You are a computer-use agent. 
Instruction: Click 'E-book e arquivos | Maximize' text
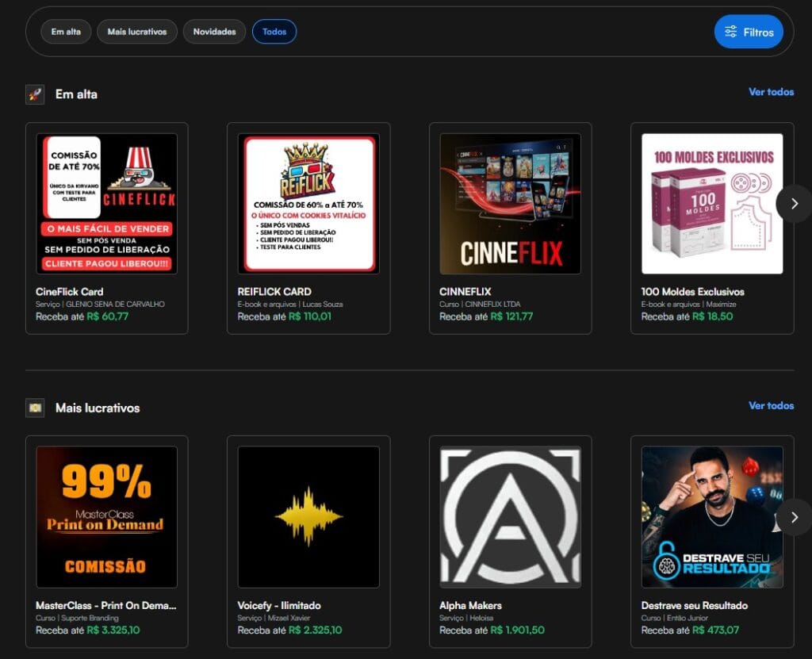coord(689,304)
